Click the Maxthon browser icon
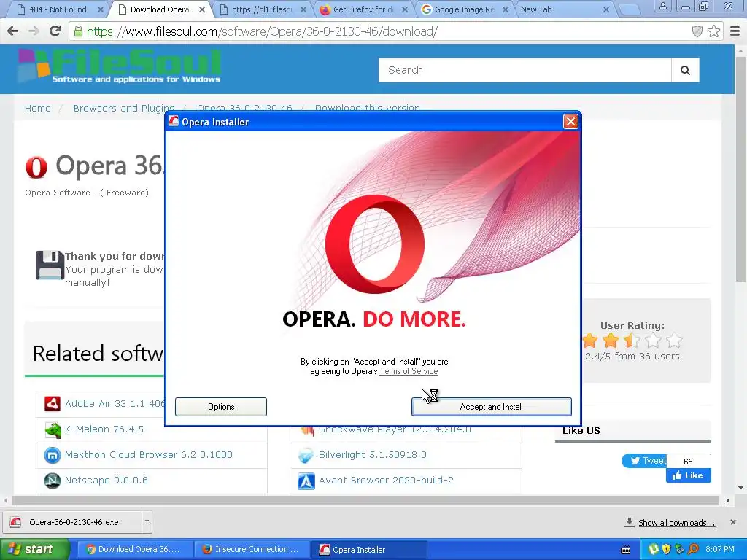Viewport: 747px width, 560px height. (x=52, y=455)
